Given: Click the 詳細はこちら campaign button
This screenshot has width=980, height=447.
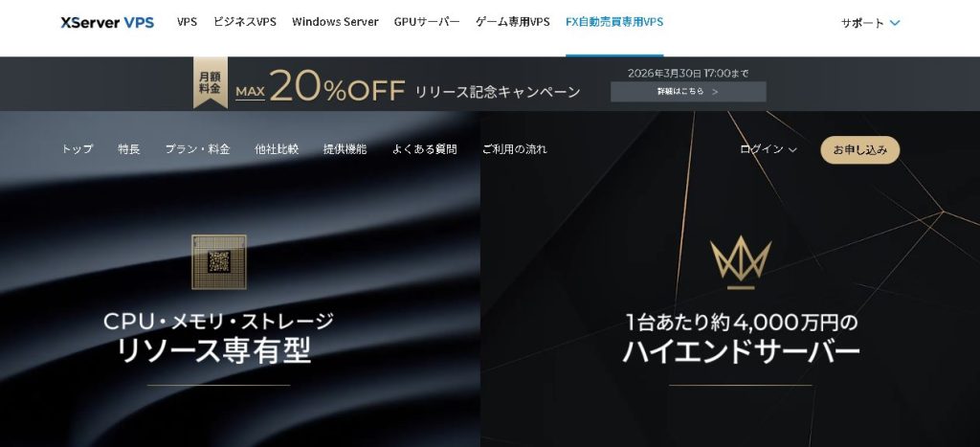Looking at the screenshot, I should (x=688, y=91).
